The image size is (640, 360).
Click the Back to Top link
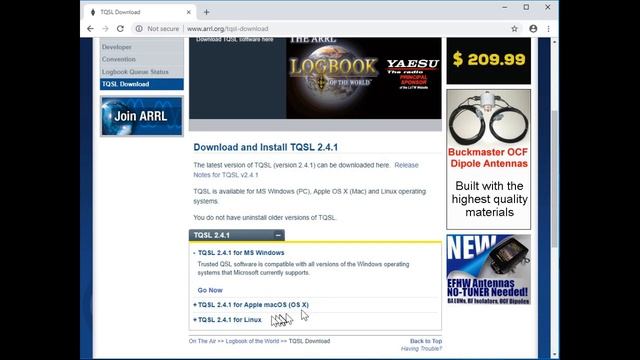click(426, 341)
